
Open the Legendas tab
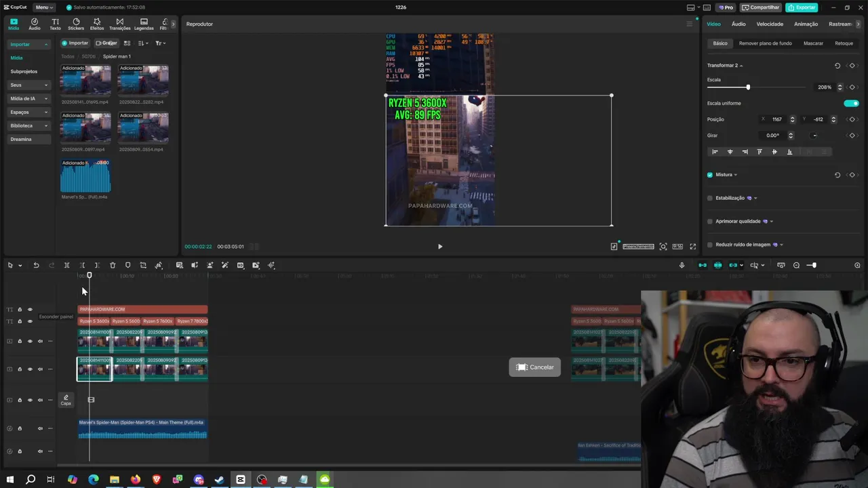click(x=144, y=24)
